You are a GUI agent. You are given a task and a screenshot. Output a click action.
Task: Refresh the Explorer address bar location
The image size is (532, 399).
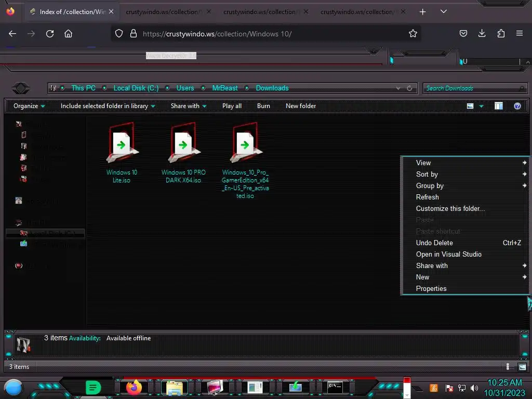(409, 88)
